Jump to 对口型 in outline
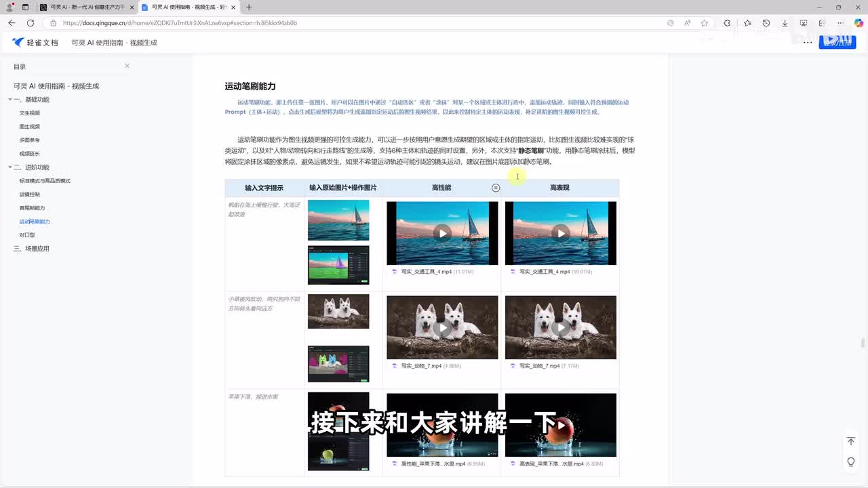 click(27, 235)
